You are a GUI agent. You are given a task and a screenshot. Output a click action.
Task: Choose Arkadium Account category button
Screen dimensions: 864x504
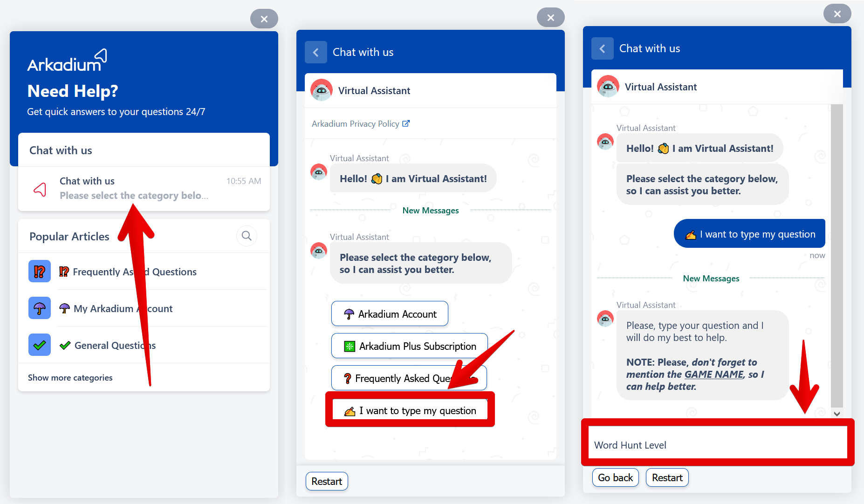(390, 314)
